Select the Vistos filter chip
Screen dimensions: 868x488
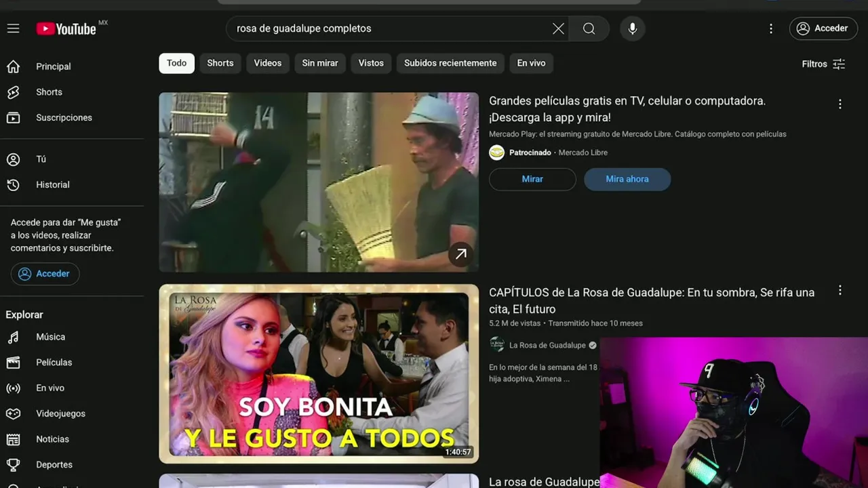371,63
